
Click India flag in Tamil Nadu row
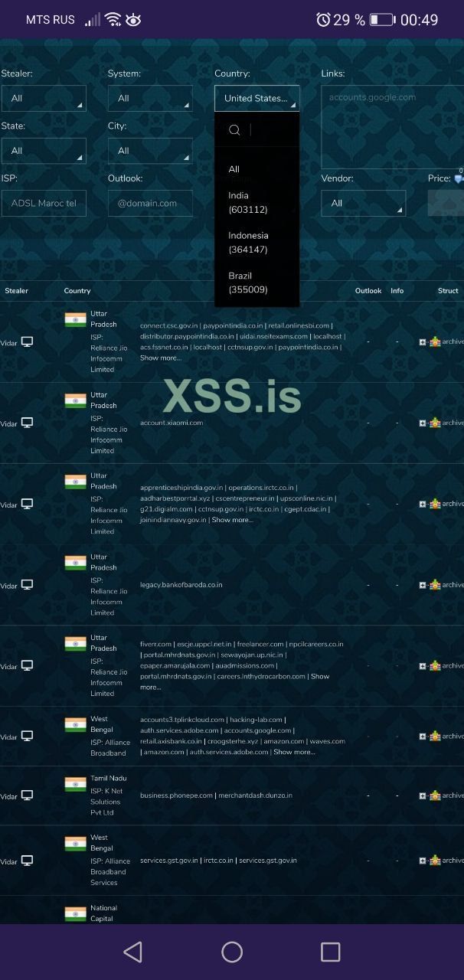pyautogui.click(x=75, y=783)
